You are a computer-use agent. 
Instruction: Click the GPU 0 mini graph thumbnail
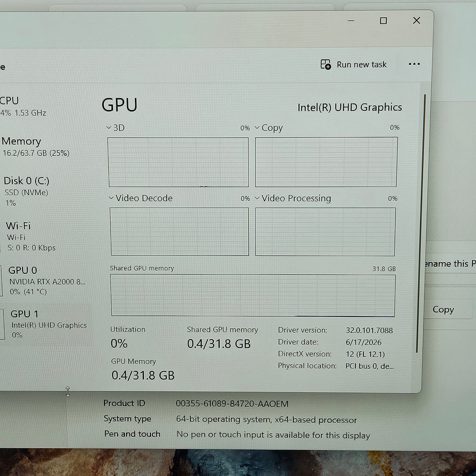[1, 280]
